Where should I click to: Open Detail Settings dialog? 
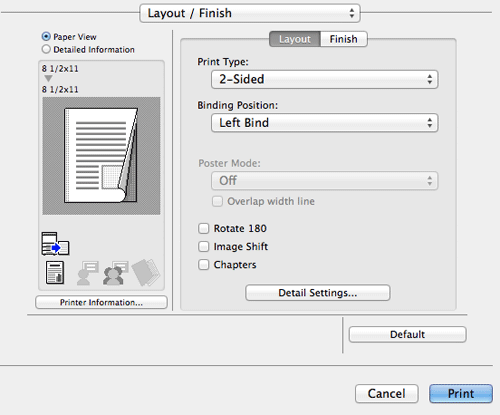point(318,293)
